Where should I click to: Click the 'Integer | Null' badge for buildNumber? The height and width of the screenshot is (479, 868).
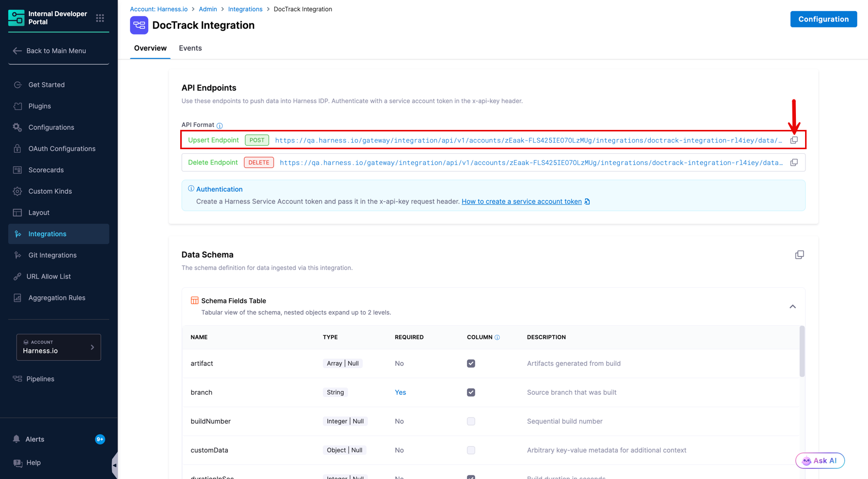345,421
